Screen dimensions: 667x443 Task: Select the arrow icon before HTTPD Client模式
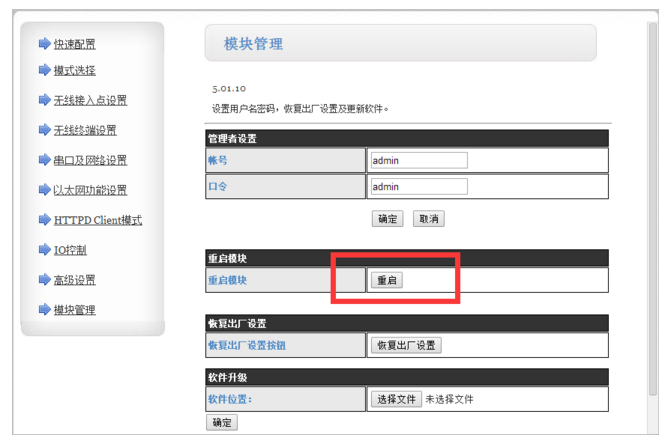[x=44, y=220]
